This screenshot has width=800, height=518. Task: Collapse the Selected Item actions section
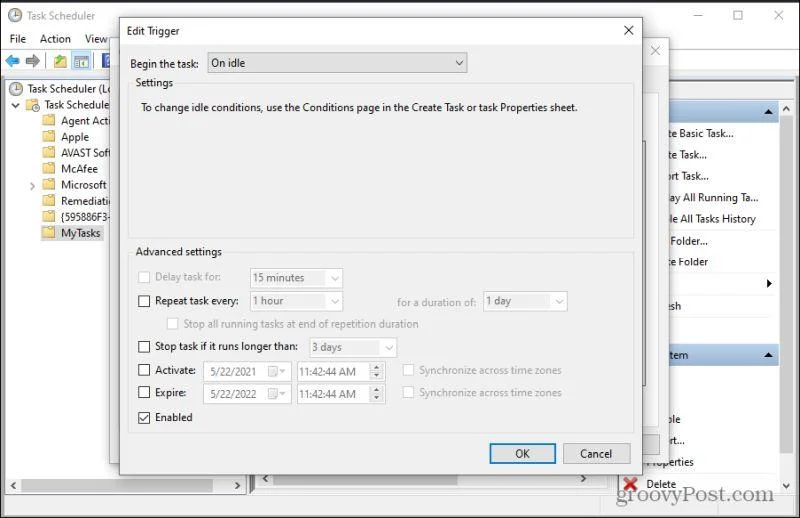768,355
